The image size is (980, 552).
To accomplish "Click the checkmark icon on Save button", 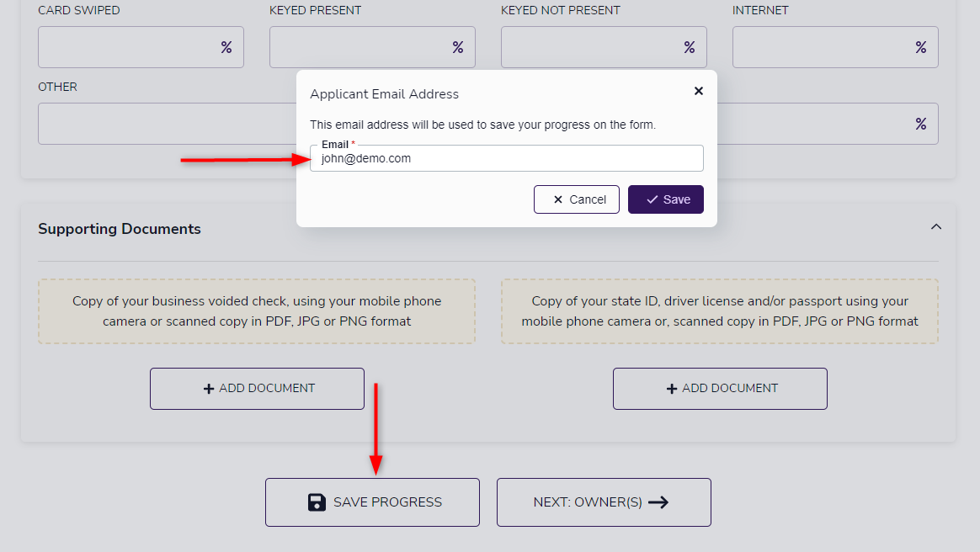I will click(x=652, y=199).
